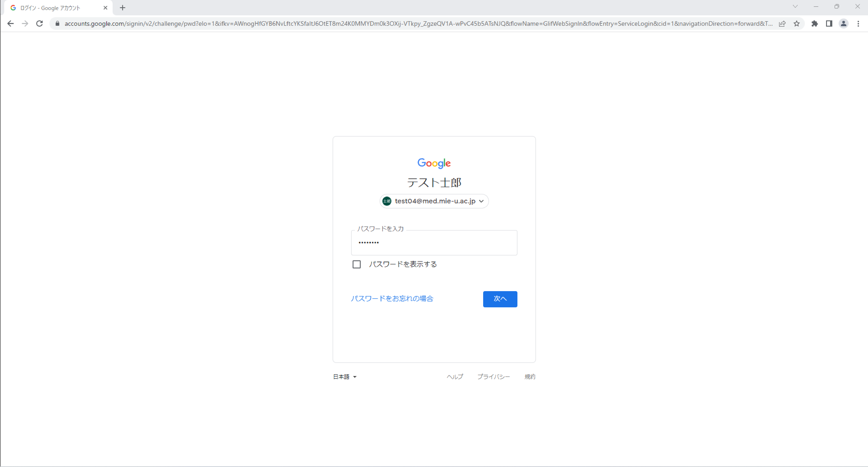The image size is (868, 467).
Task: Open the tab search chevron
Action: pos(795,6)
